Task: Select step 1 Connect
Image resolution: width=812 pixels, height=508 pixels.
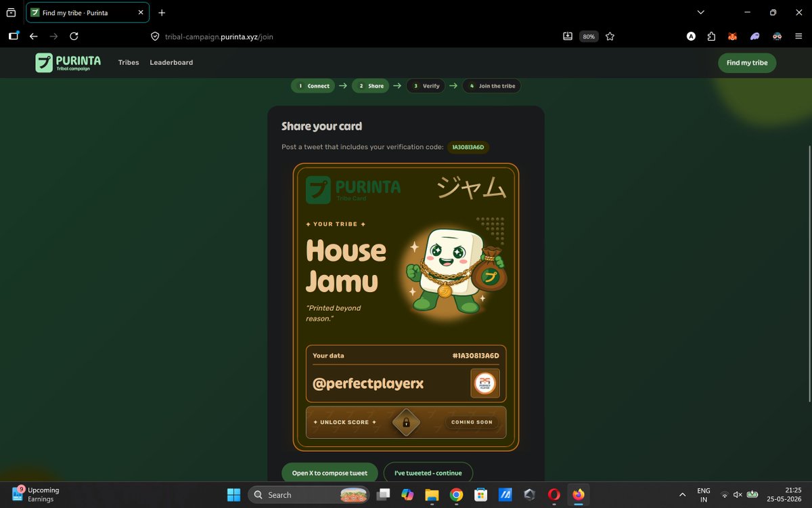Action: 313,86
